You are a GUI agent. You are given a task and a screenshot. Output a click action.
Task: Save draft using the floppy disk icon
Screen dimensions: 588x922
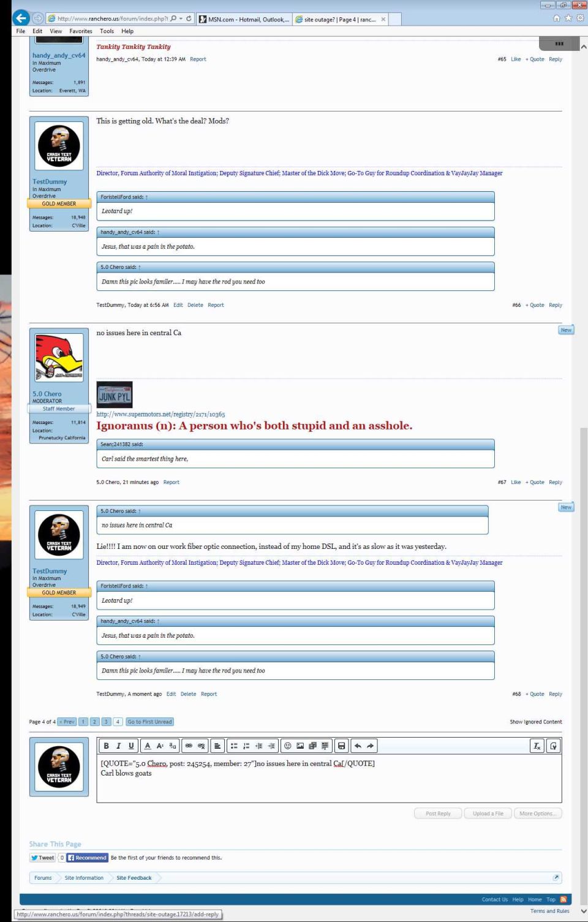coord(342,746)
